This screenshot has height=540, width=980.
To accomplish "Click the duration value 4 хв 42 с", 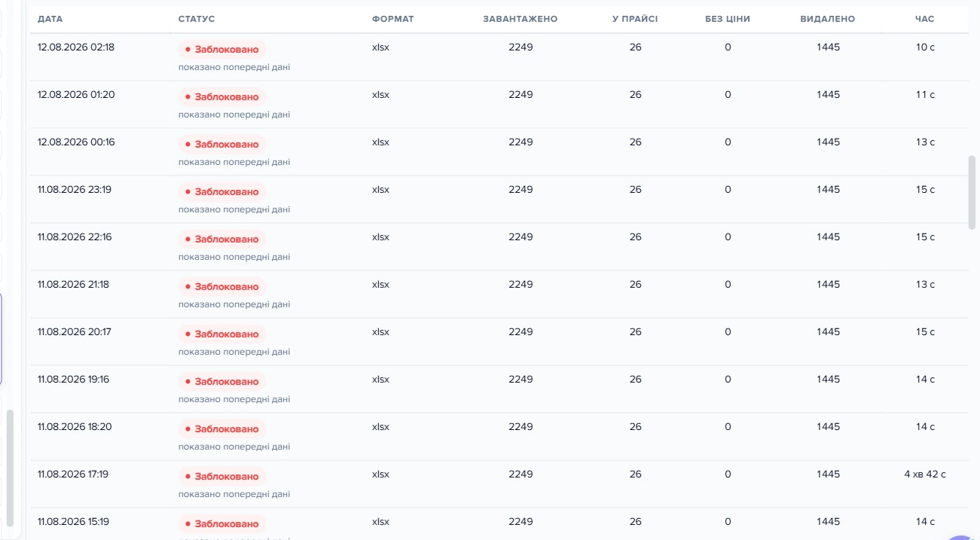I will point(925,474).
